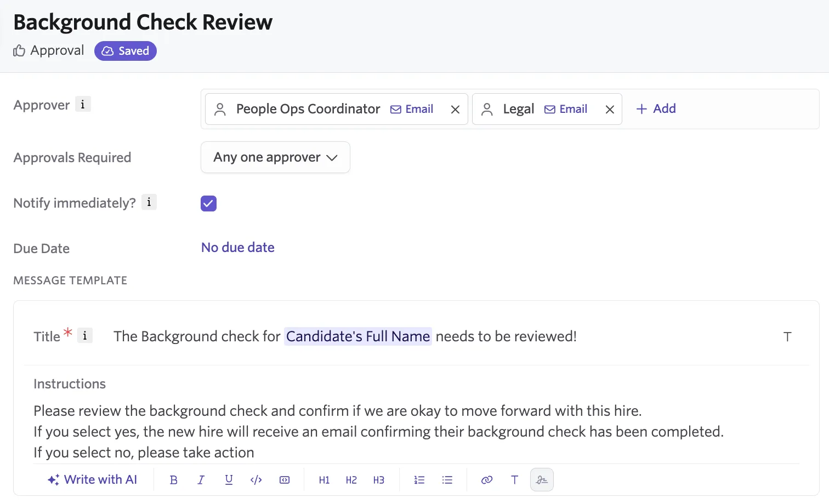Click the MESSAGE TEMPLATE section label

click(70, 280)
